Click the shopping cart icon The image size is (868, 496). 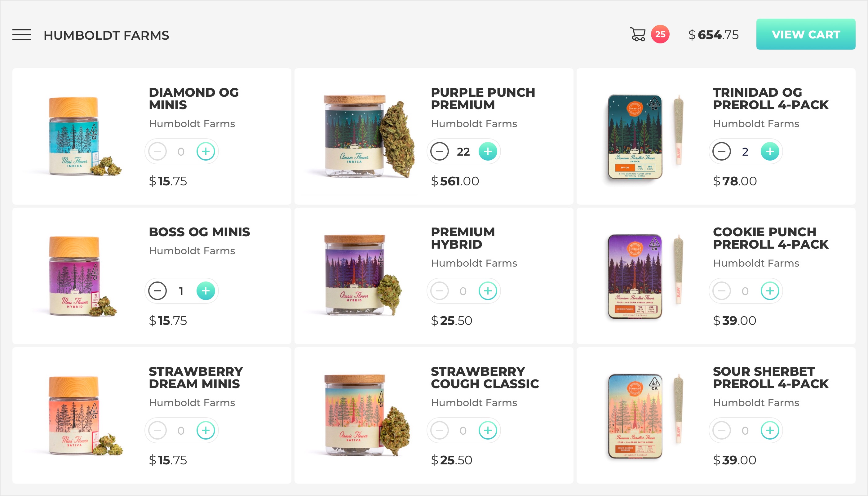(637, 34)
